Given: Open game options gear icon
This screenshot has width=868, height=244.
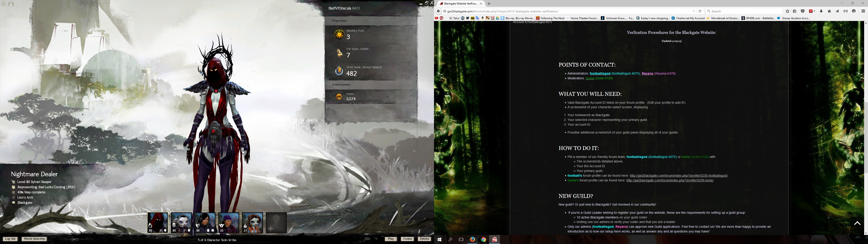Looking at the screenshot, I should [x=4, y=4].
